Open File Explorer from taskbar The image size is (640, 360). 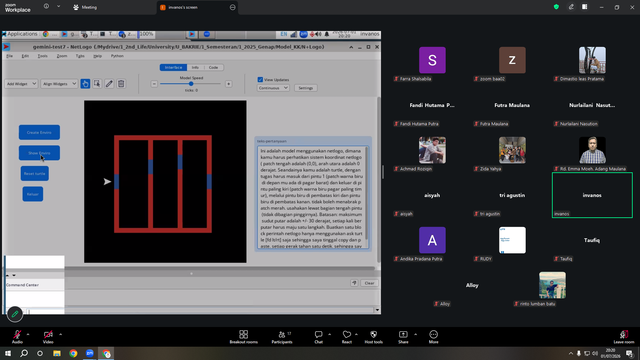tap(57, 353)
